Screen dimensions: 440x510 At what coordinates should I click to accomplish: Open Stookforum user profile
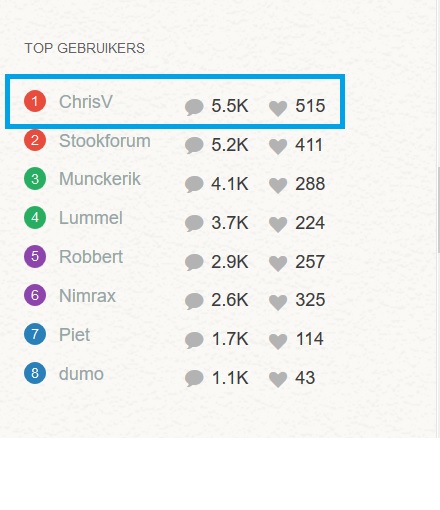coord(105,141)
